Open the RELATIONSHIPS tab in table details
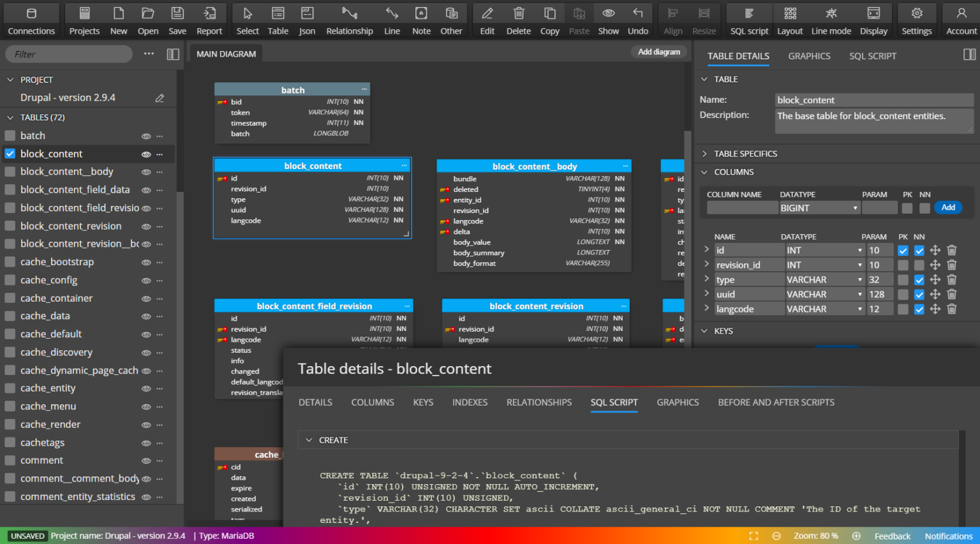 tap(538, 402)
